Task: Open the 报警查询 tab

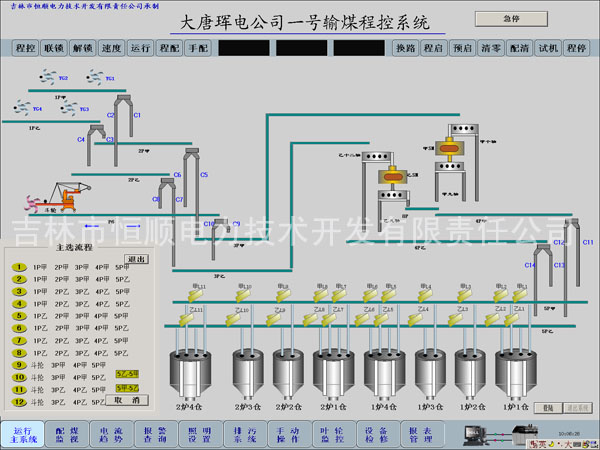Action: tap(153, 433)
